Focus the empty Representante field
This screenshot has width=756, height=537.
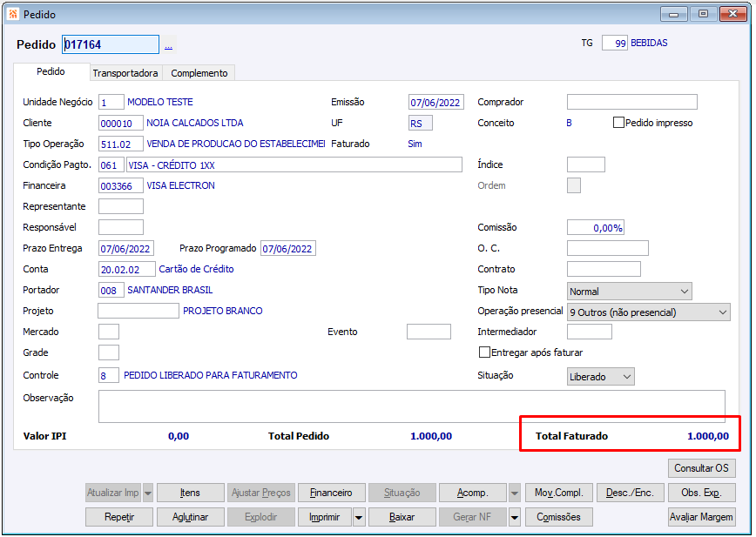121,206
